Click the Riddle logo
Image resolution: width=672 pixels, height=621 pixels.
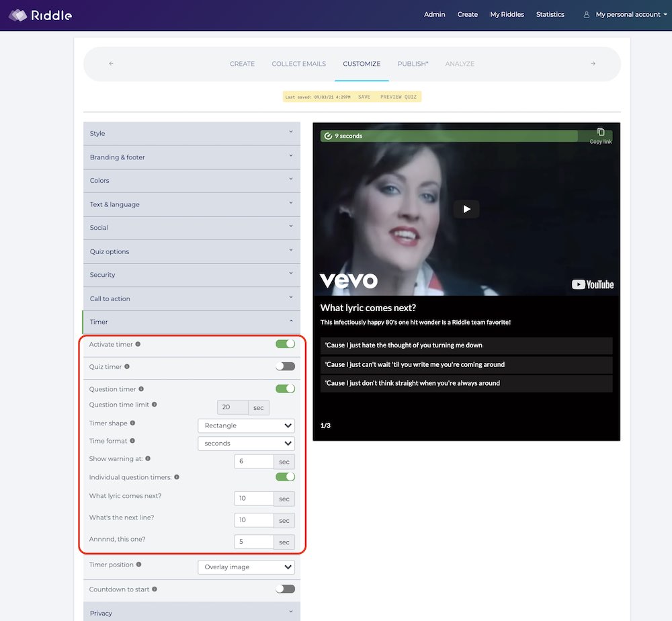click(40, 15)
